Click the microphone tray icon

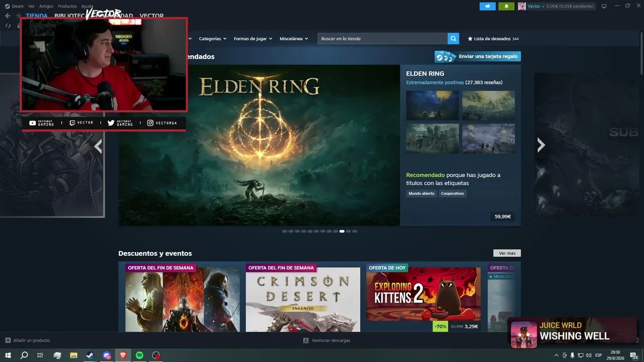pos(572,355)
